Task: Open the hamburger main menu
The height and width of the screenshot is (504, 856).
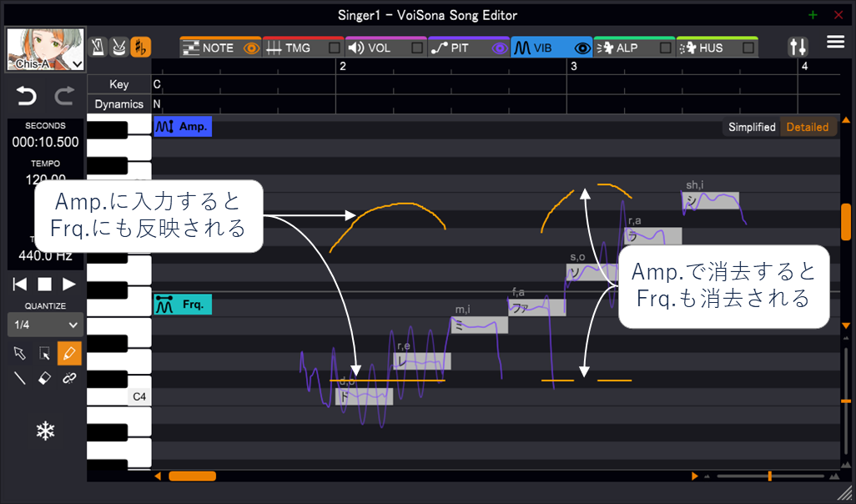Action: (x=835, y=42)
